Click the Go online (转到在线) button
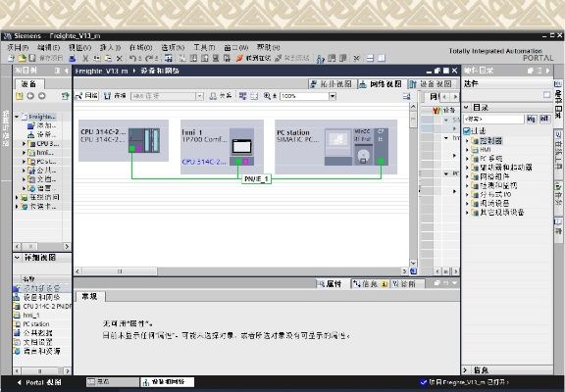This screenshot has width=565, height=392. (253, 58)
